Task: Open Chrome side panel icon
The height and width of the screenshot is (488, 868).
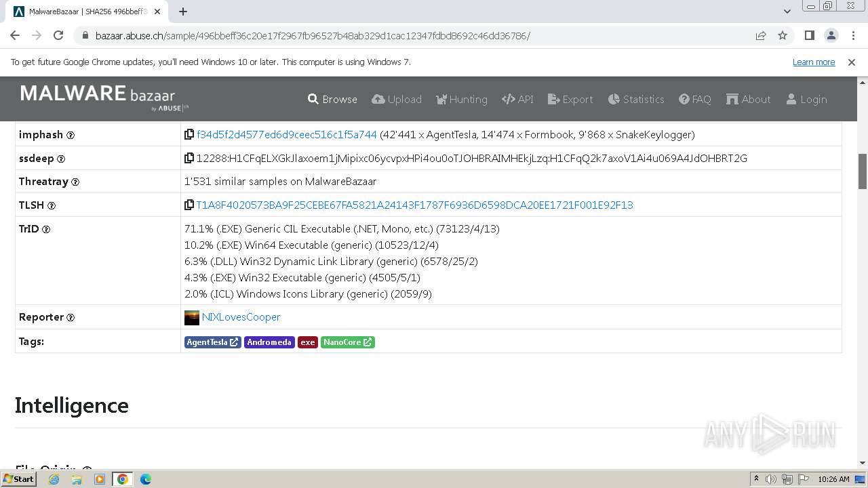Action: [809, 35]
